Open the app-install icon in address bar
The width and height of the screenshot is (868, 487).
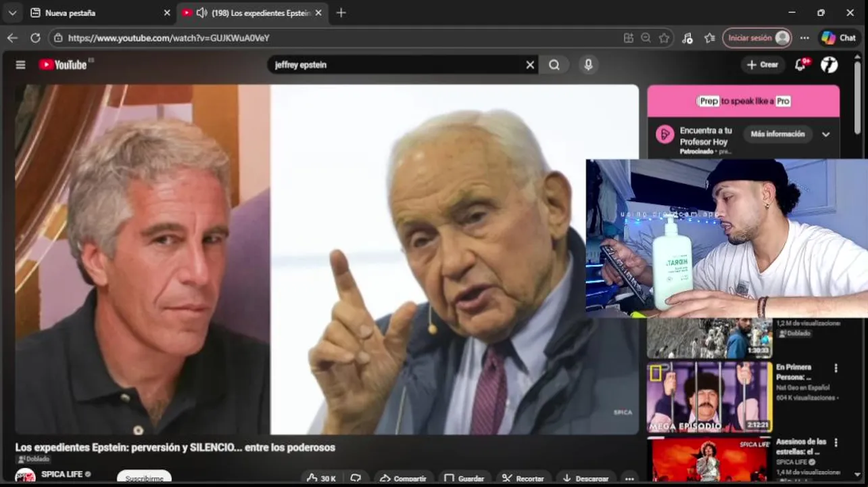click(x=629, y=39)
